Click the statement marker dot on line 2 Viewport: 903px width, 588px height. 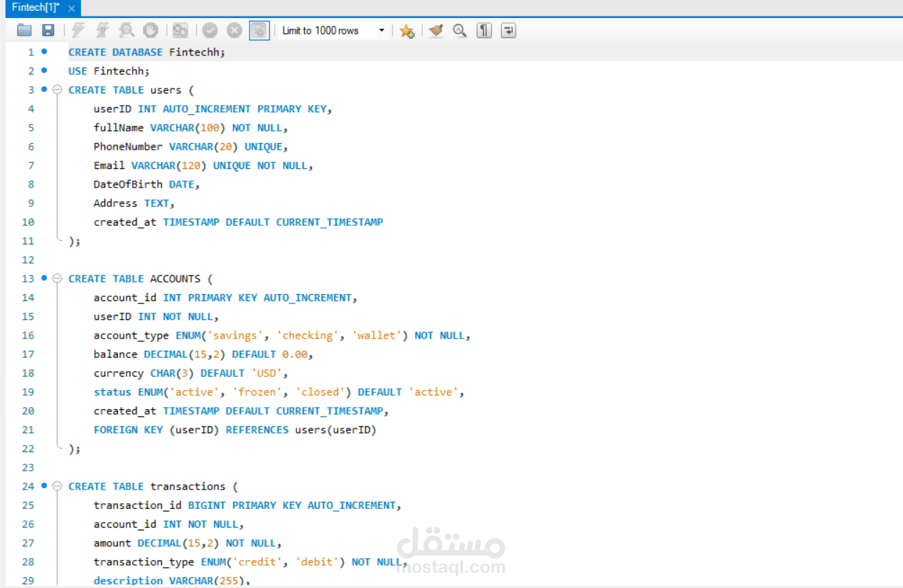[44, 70]
